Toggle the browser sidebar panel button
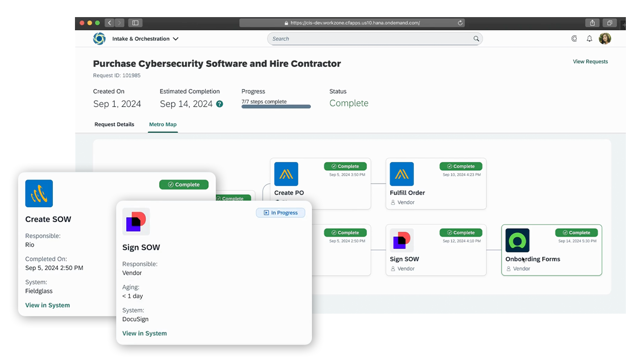The width and height of the screenshot is (644, 362). click(x=135, y=23)
